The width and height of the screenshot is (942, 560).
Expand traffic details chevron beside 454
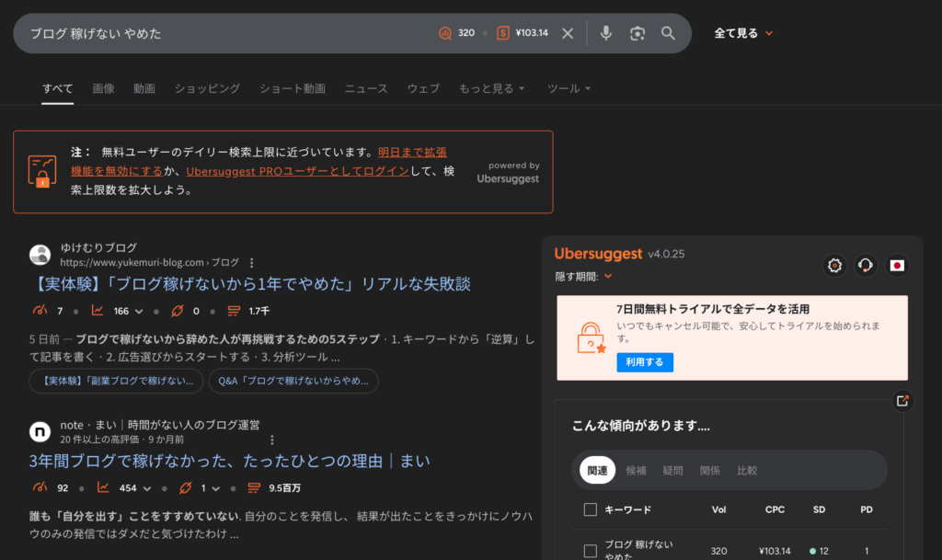pos(147,488)
